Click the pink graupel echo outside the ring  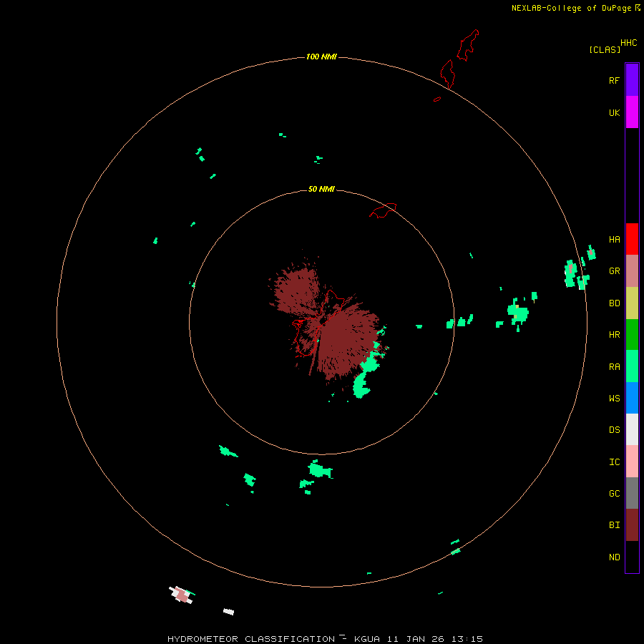[x=182, y=595]
